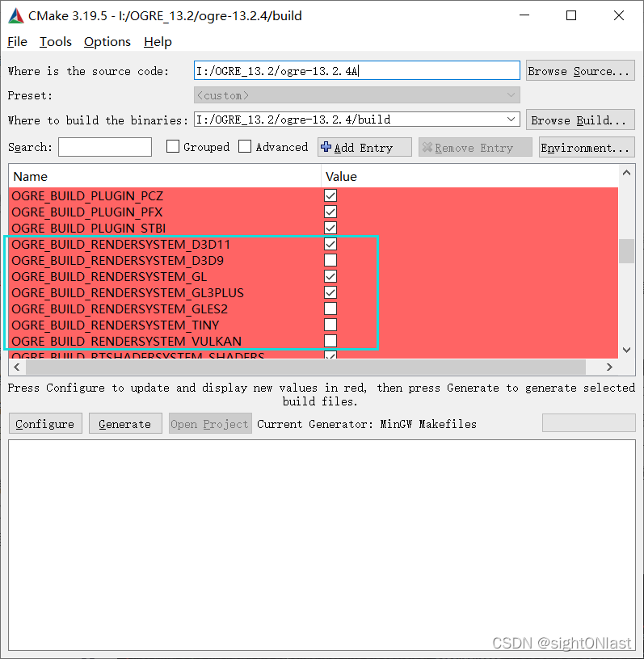Select OGRE_BUILD_PLUGIN_PCZ entry name
The image size is (644, 659).
pyautogui.click(x=87, y=196)
